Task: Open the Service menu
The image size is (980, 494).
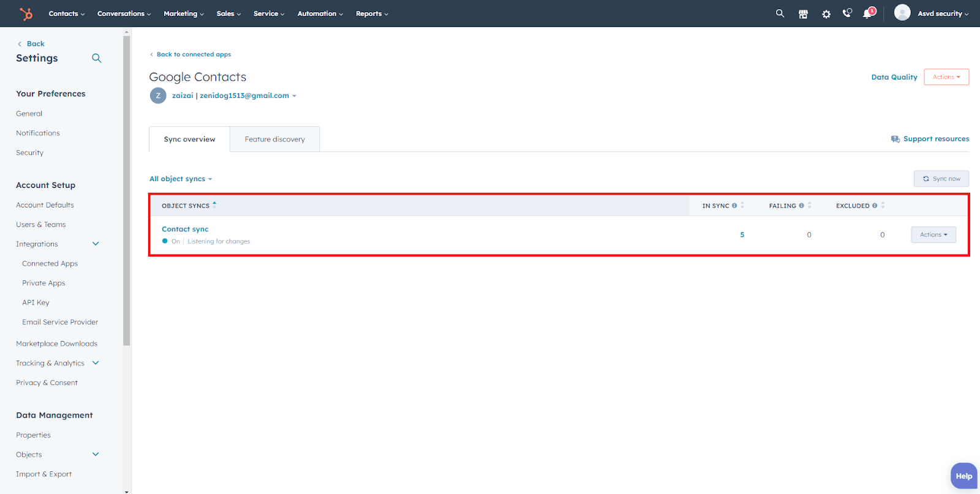Action: pyautogui.click(x=269, y=13)
